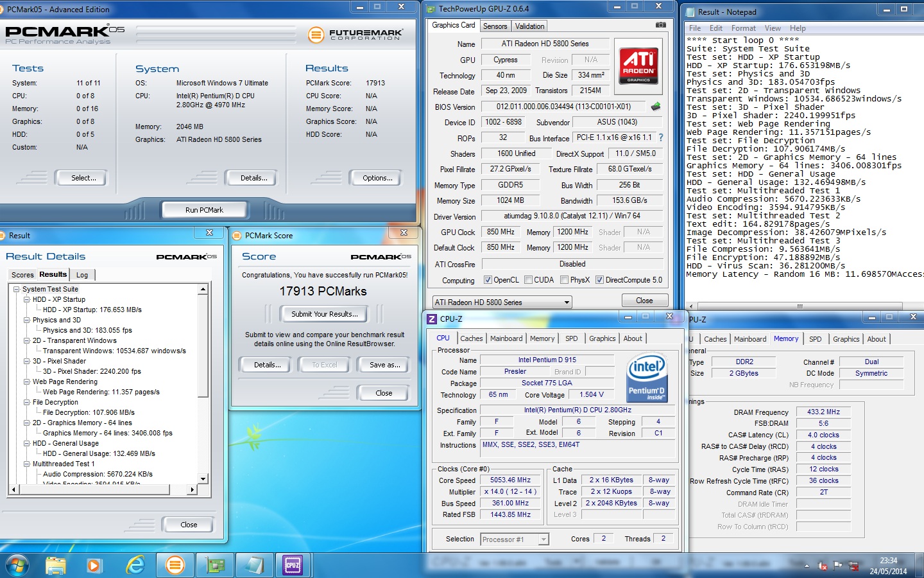924x578 pixels.
Task: Click CPU-Z title bar icon
Action: (432, 319)
